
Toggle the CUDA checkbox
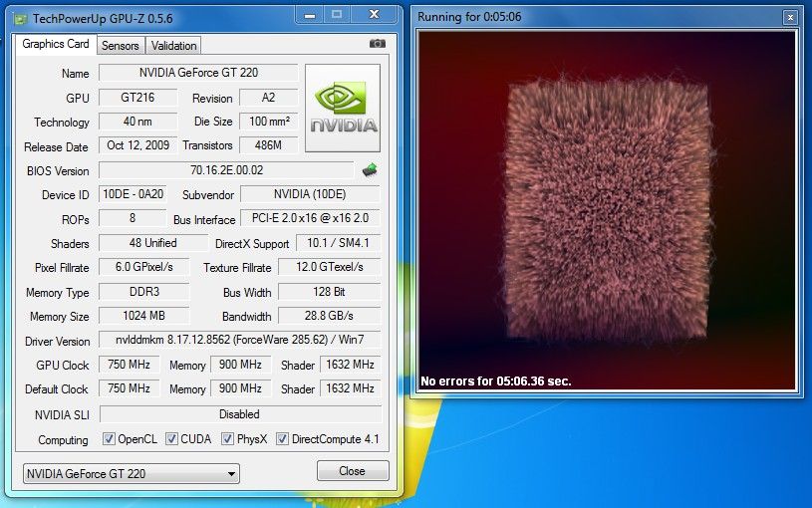coord(171,439)
